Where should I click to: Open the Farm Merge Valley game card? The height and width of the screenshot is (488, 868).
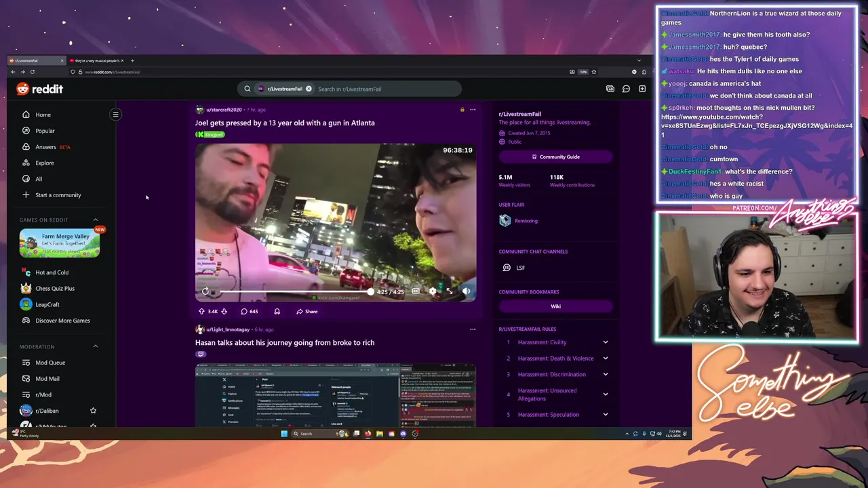(60, 243)
